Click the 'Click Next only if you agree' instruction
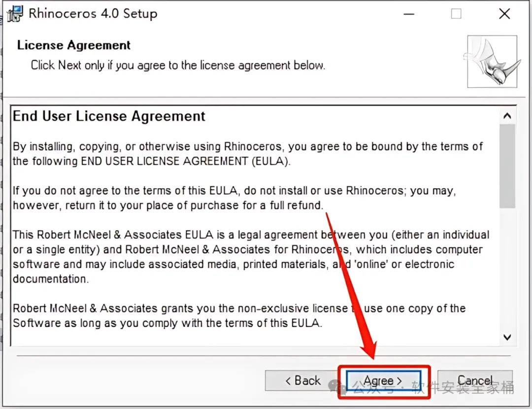This screenshot has height=409, width=532. [x=178, y=65]
